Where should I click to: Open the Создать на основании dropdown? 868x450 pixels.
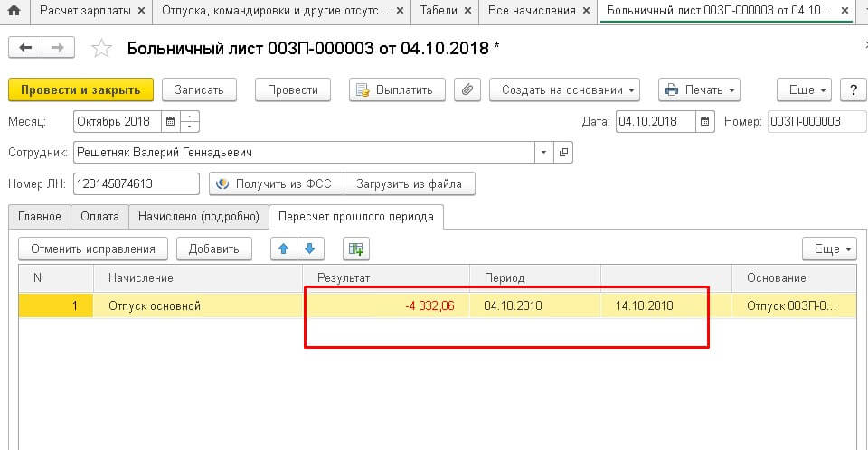click(x=564, y=89)
